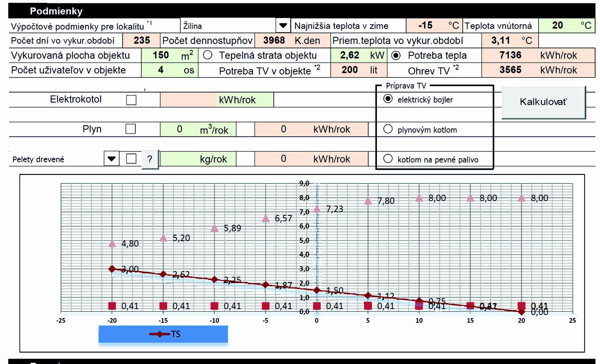600x364 pixels.
Task: Click the pink triangle marker labeled 7,80
Action: [368, 201]
